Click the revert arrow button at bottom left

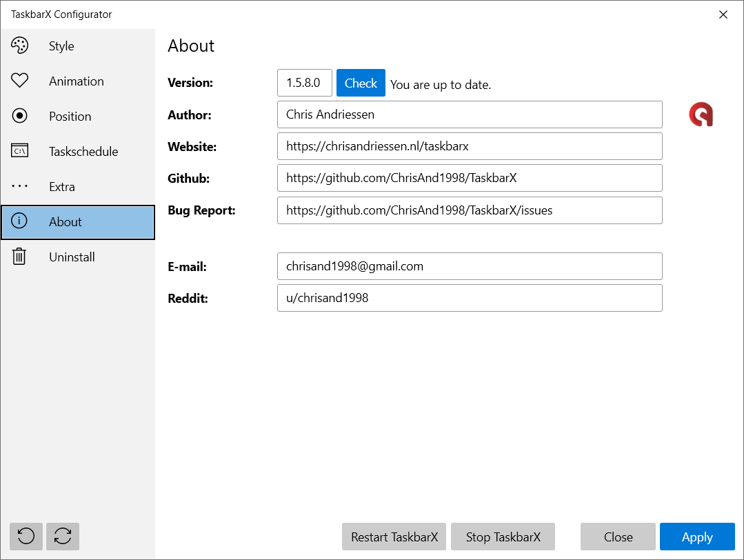pos(26,537)
